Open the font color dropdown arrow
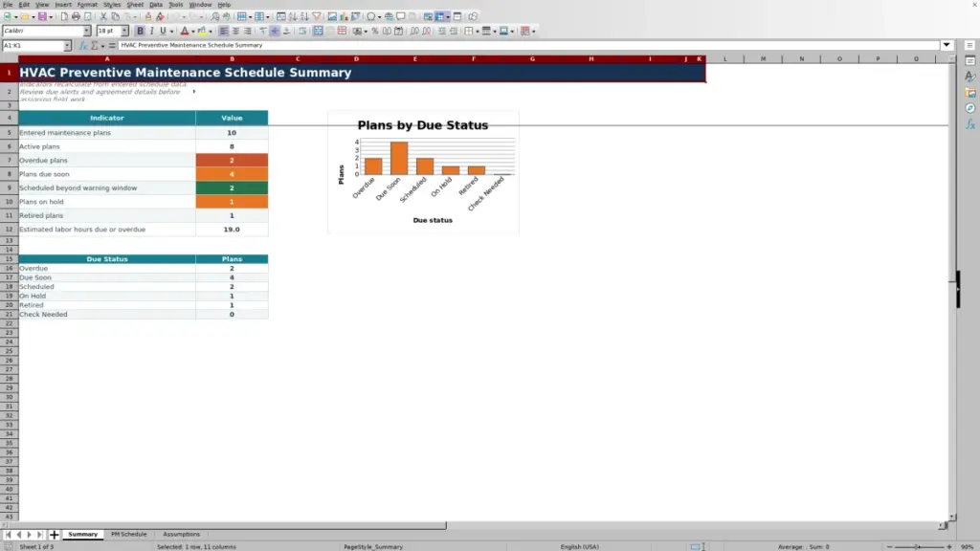Screen dimensions: 980x551 click(193, 32)
